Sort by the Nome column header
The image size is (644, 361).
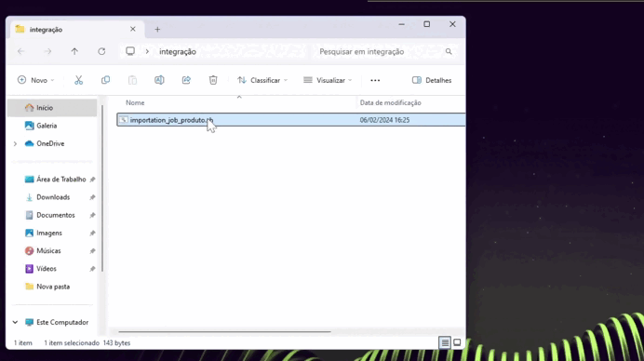(x=135, y=102)
